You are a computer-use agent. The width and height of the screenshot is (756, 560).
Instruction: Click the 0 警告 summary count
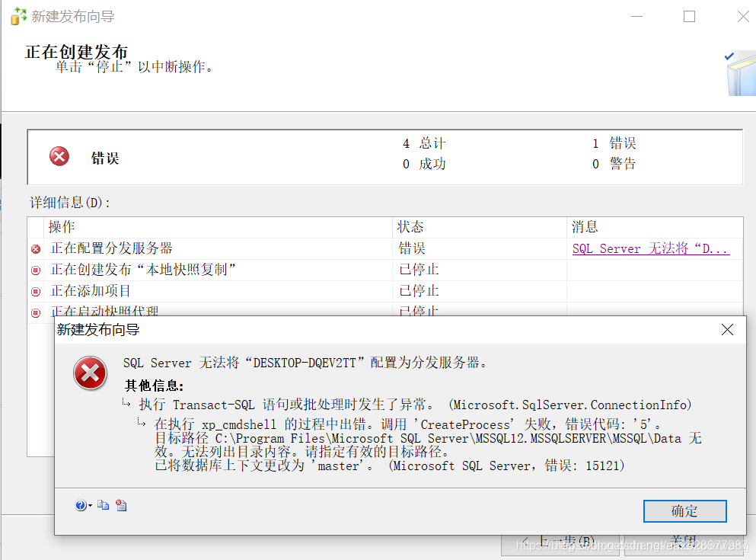coord(614,164)
